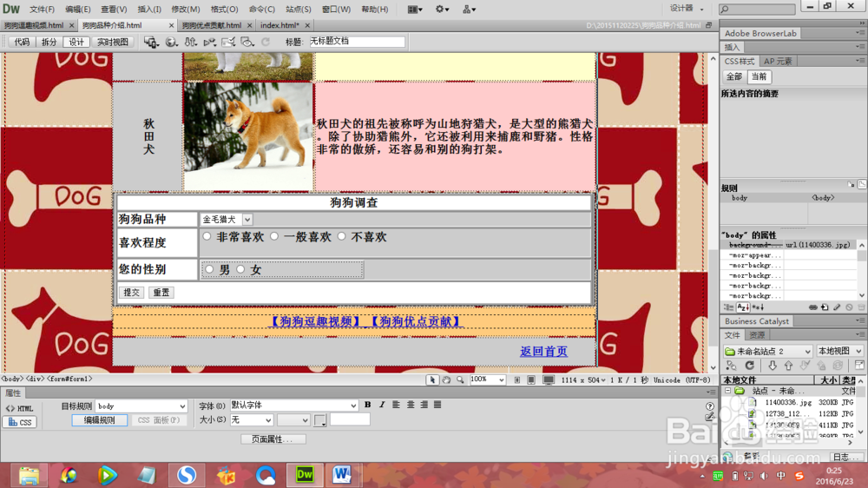Select the zoom magnifier tool
868x488 pixels.
(460, 380)
